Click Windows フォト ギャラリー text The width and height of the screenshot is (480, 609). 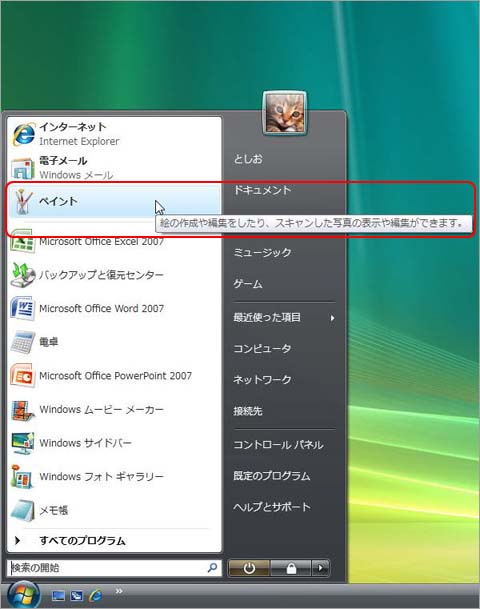point(101,477)
